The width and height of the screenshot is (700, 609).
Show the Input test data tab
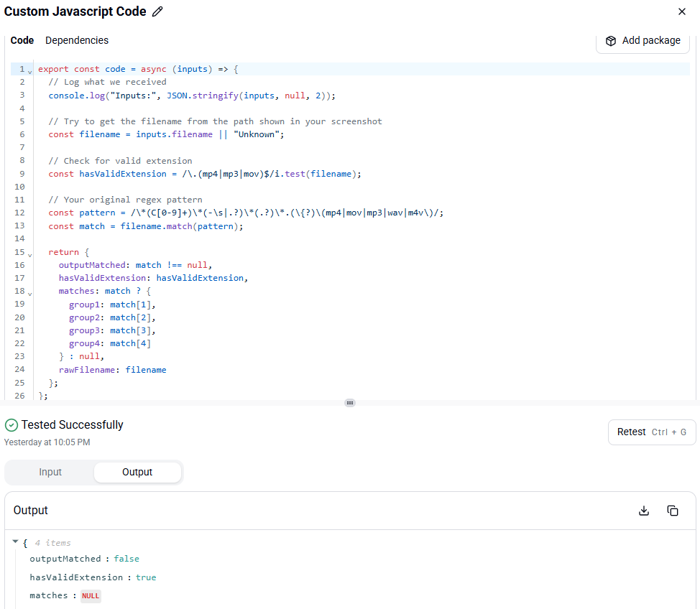[x=50, y=472]
